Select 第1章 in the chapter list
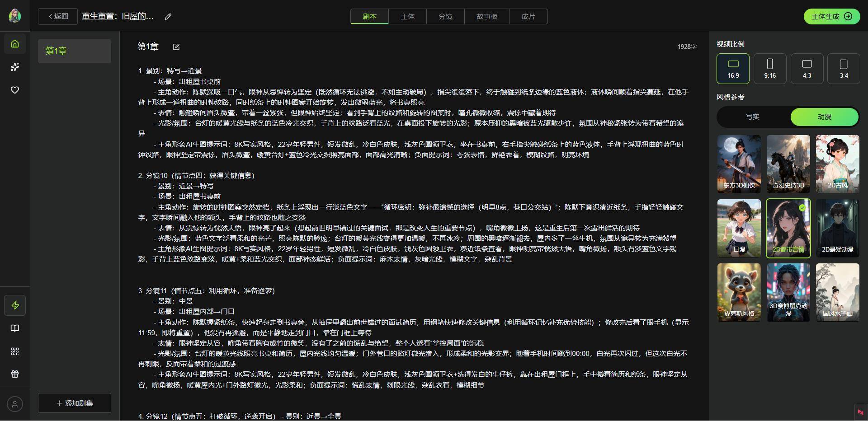868x421 pixels. pyautogui.click(x=75, y=51)
